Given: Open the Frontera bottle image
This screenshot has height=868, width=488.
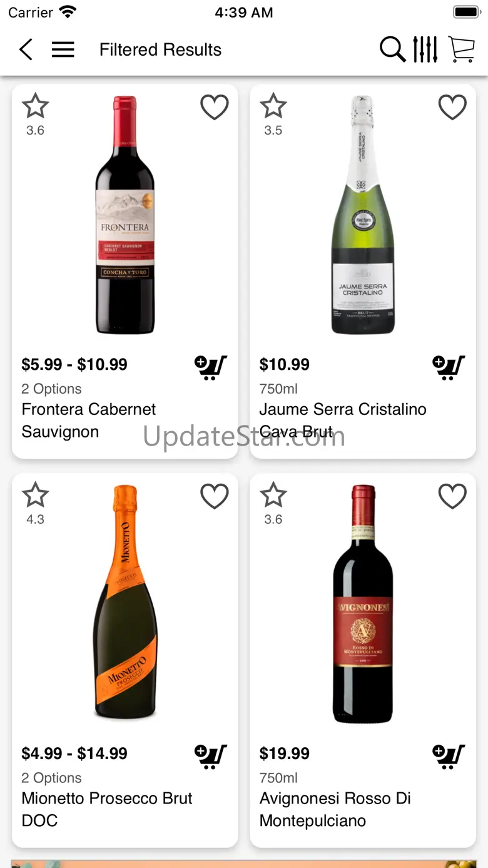Looking at the screenshot, I should 125,215.
